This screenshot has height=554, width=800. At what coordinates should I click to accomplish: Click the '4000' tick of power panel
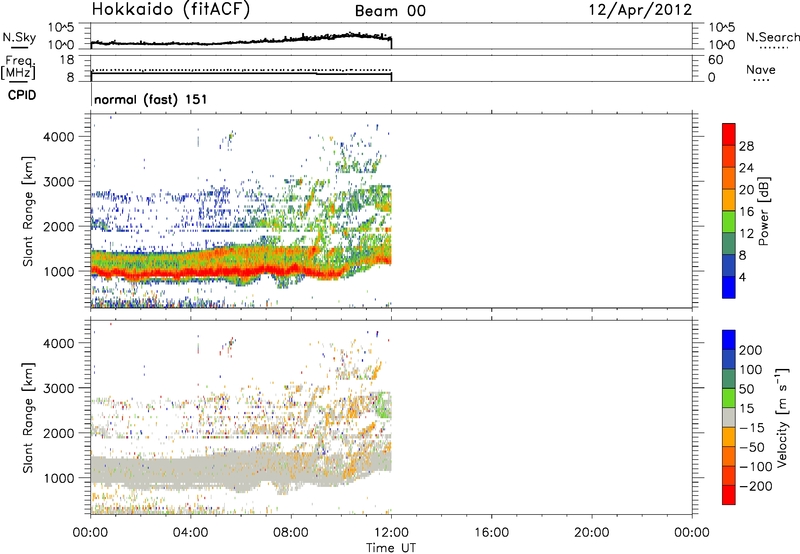point(58,137)
